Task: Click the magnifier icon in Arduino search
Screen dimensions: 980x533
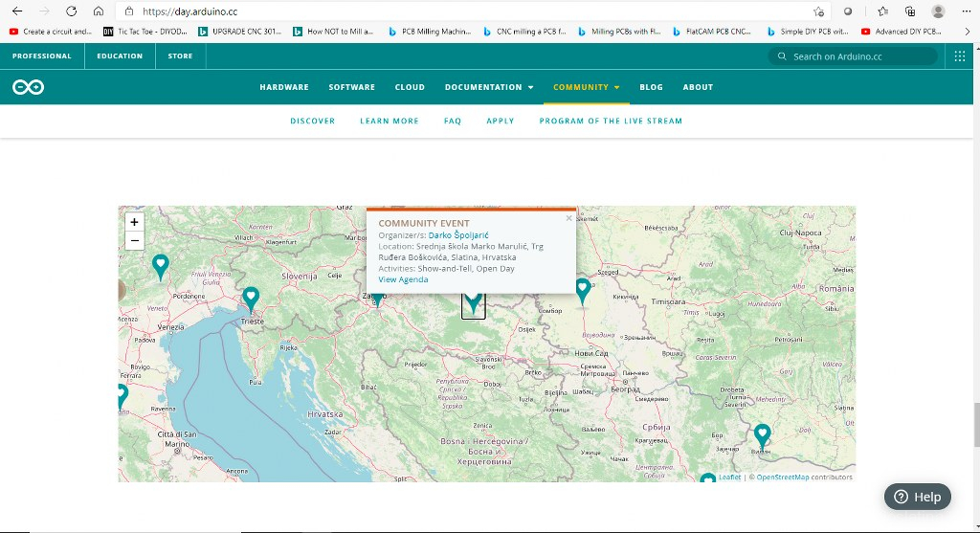Action: point(781,56)
